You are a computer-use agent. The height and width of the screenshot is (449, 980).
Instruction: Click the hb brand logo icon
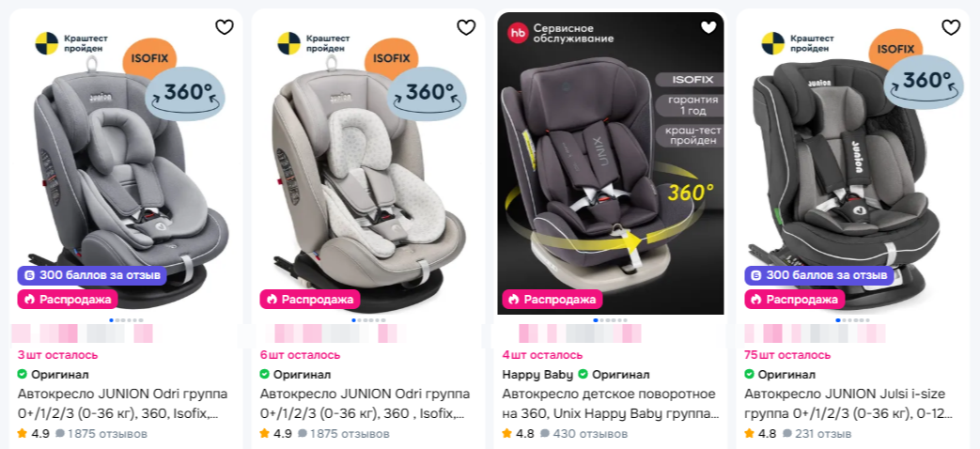[x=518, y=33]
